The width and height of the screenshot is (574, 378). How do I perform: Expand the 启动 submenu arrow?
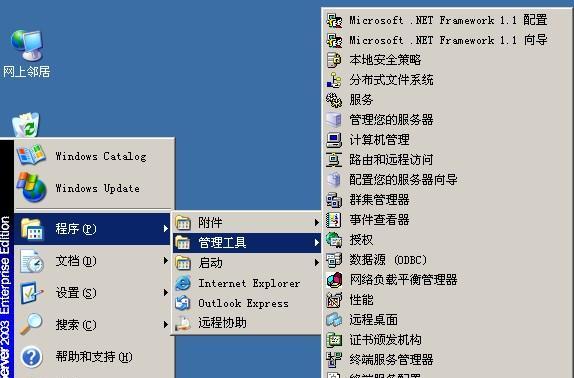[316, 262]
